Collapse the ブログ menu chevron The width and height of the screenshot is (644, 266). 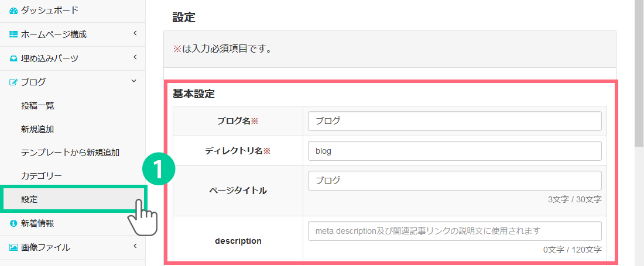[x=134, y=82]
